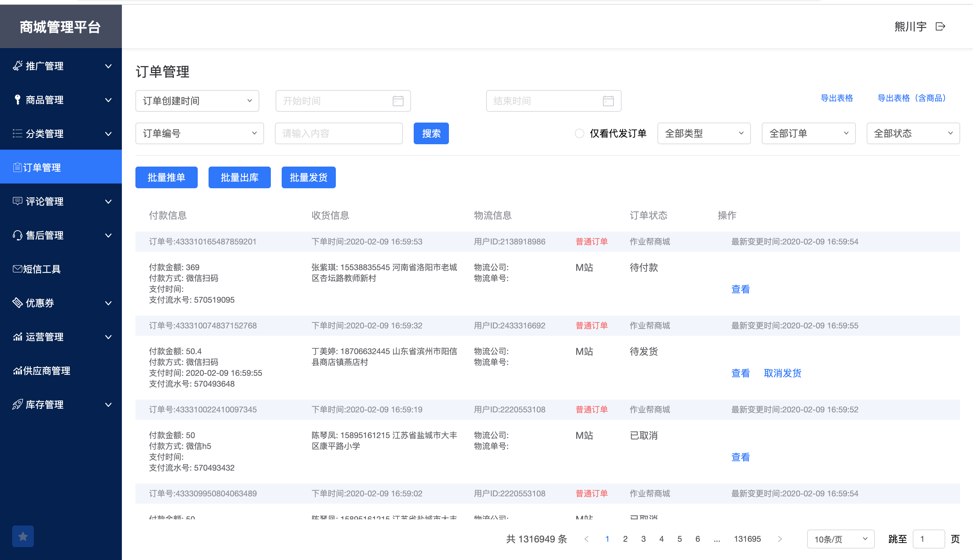Open the 10条/页 page size dropdown
Viewport: 973px width, 560px height.
tap(840, 539)
